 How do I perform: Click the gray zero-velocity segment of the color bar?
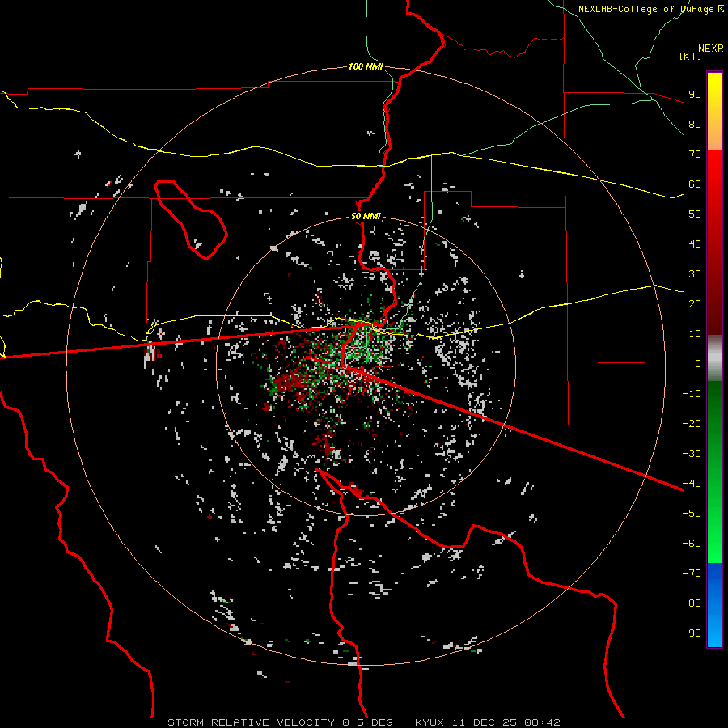pyautogui.click(x=714, y=358)
